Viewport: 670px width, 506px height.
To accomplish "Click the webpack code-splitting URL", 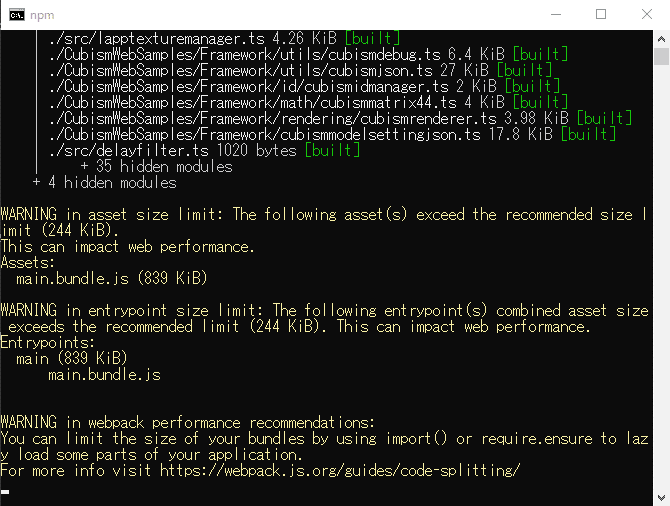I will point(340,470).
